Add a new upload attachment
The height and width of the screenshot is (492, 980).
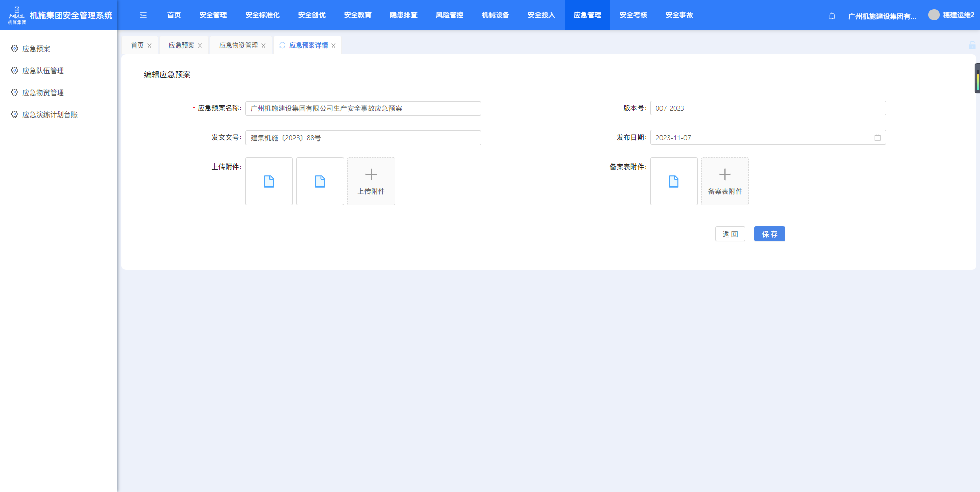[371, 181]
